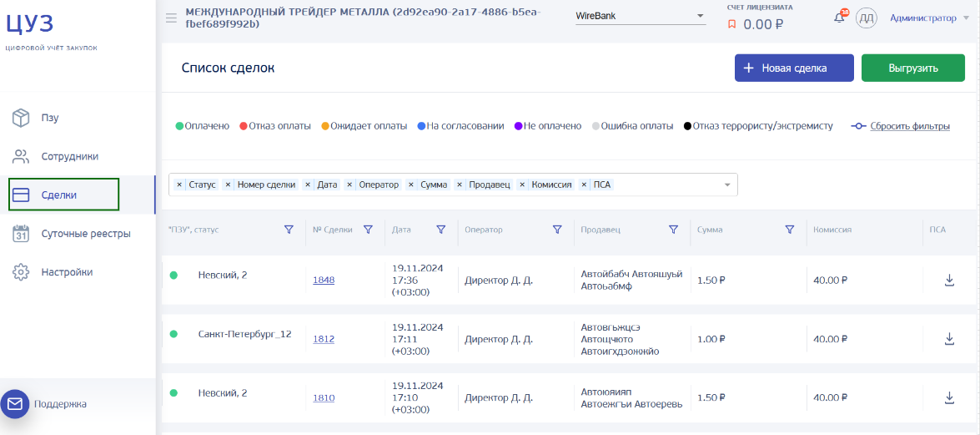This screenshot has width=980, height=435.
Task: Toggle Оплачено status filter
Action: pos(203,126)
